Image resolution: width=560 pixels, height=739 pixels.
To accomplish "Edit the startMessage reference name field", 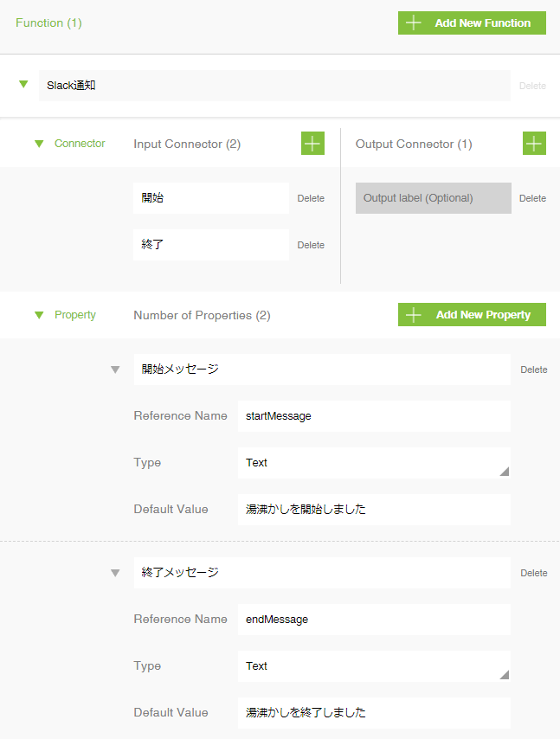I will click(373, 416).
